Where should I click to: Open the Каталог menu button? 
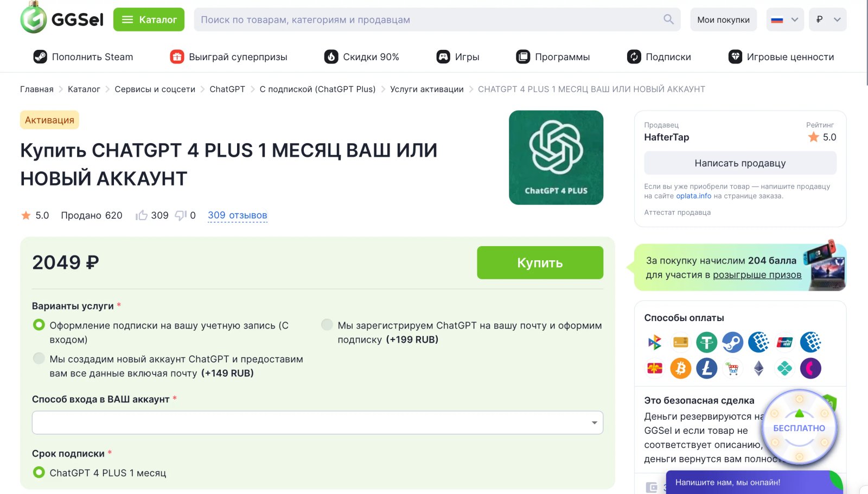[149, 20]
